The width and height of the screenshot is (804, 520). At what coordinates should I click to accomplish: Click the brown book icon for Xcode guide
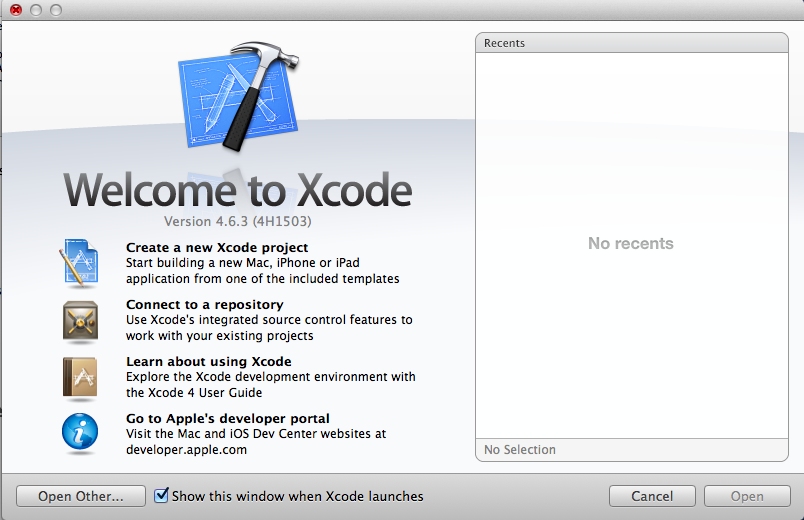(x=80, y=377)
